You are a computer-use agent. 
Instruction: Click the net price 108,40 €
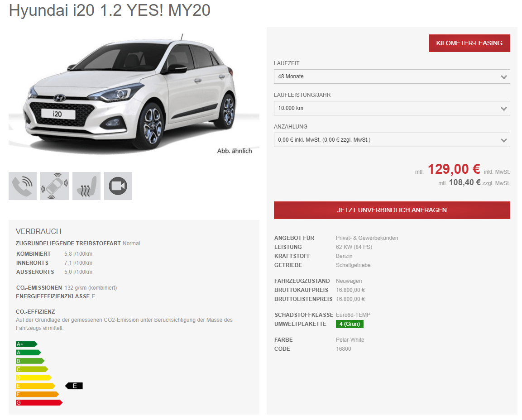click(465, 182)
